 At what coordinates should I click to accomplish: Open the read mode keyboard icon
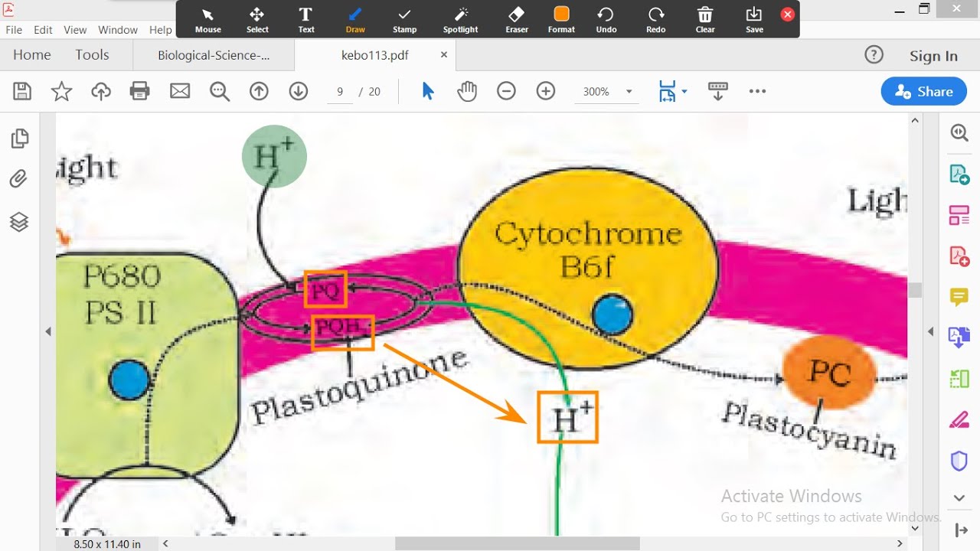pos(717,92)
